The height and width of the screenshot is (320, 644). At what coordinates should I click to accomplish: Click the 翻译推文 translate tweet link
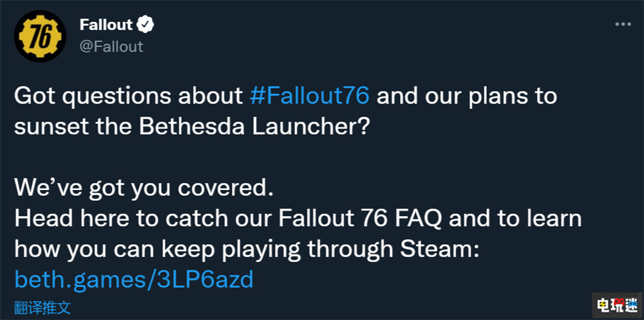[x=43, y=308]
